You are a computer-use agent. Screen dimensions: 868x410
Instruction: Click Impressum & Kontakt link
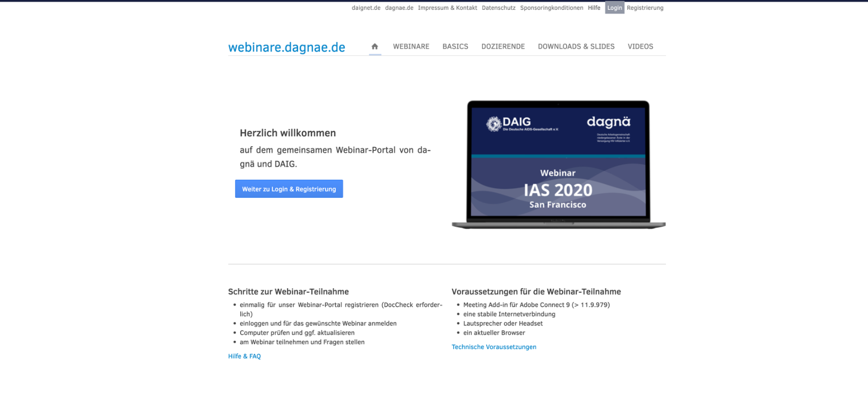(x=447, y=8)
